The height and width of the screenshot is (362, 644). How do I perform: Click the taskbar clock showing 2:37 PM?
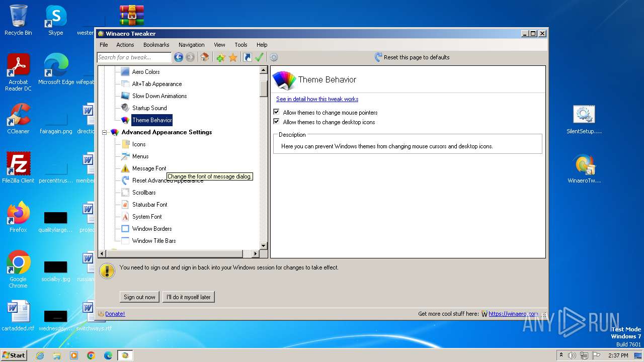[x=618, y=355]
